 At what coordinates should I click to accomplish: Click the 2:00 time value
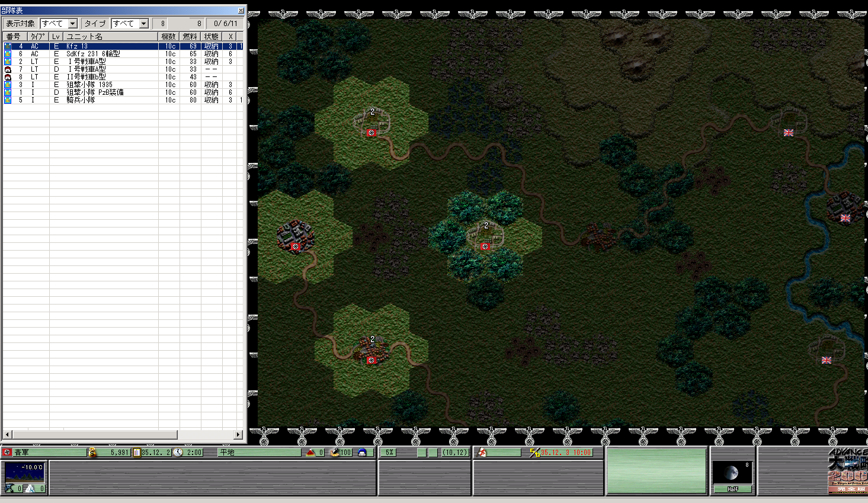(194, 453)
